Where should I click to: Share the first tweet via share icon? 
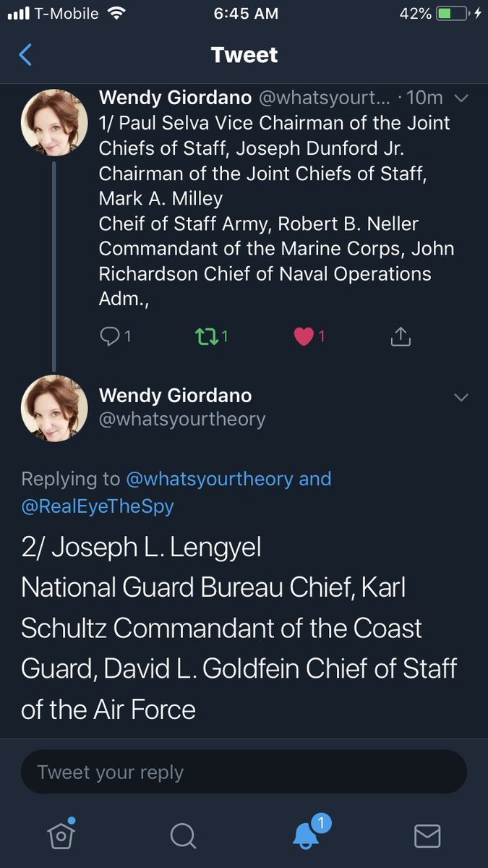401,336
